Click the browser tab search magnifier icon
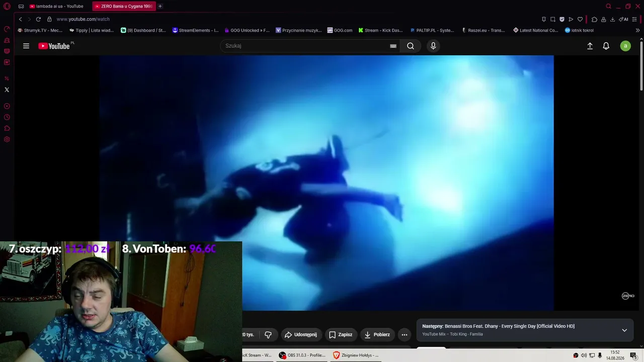The height and width of the screenshot is (362, 644). point(608,7)
